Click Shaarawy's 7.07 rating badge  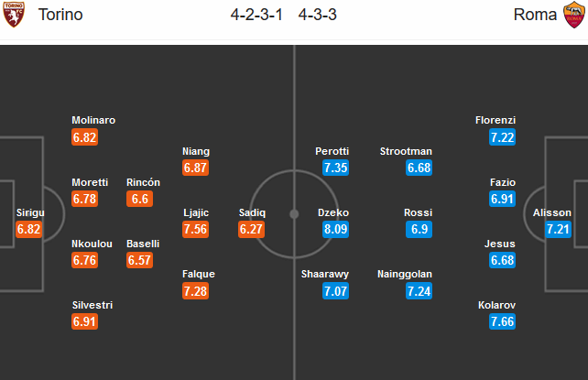coord(335,291)
